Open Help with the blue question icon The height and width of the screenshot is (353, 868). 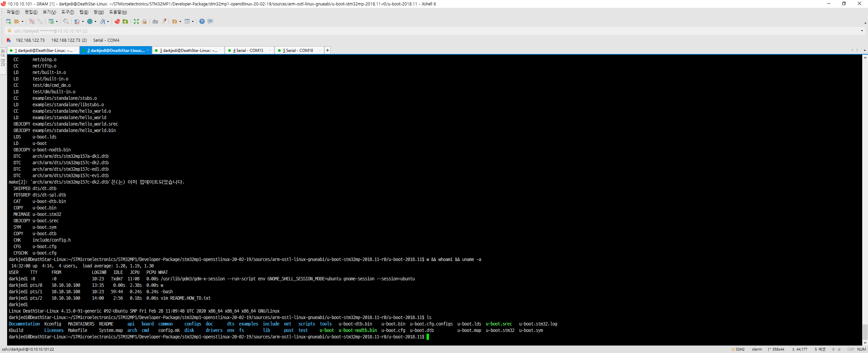pos(202,21)
